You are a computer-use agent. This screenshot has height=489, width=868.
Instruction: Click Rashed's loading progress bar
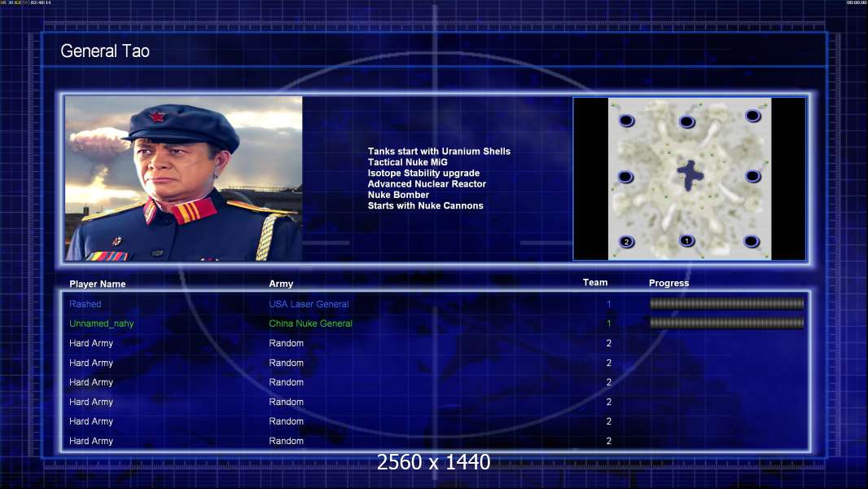[726, 304]
